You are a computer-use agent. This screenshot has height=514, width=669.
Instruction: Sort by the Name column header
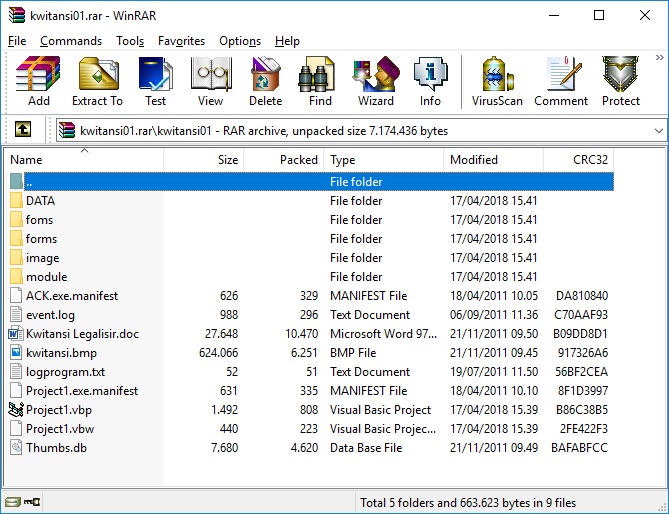(x=84, y=160)
